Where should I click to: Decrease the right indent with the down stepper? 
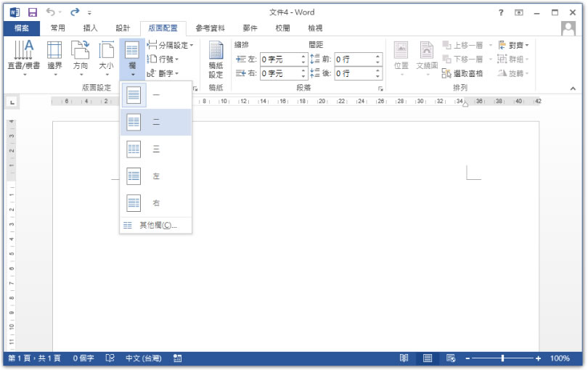[303, 76]
